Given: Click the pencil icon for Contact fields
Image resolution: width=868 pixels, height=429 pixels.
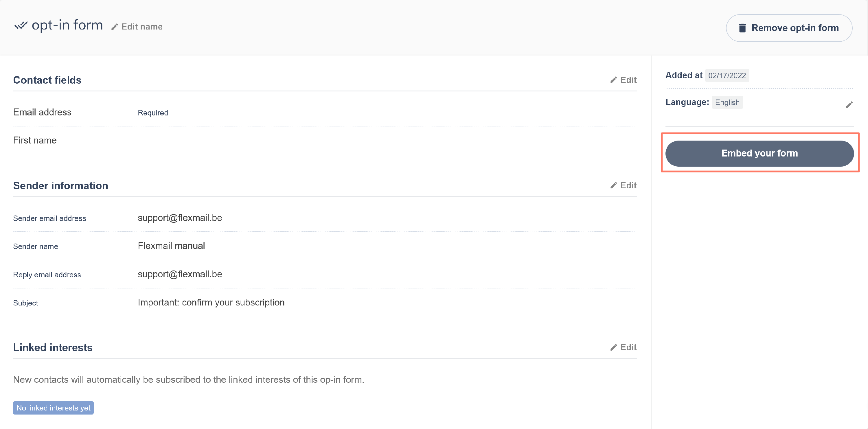Looking at the screenshot, I should [x=614, y=80].
